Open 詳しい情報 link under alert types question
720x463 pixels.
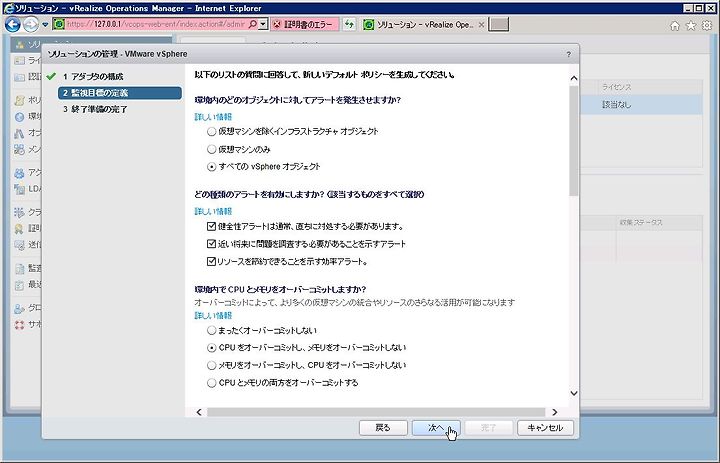pyautogui.click(x=213, y=211)
